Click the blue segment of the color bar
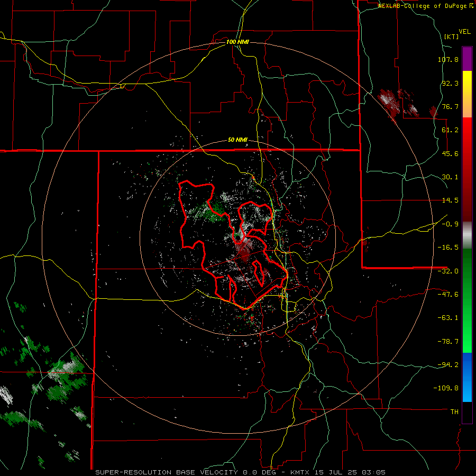The height and width of the screenshot is (476, 476). (x=467, y=377)
